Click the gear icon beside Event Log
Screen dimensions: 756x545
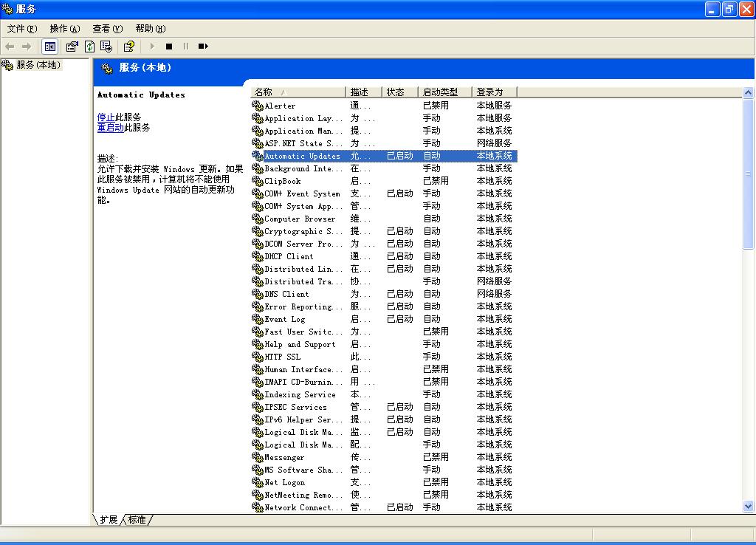[258, 319]
